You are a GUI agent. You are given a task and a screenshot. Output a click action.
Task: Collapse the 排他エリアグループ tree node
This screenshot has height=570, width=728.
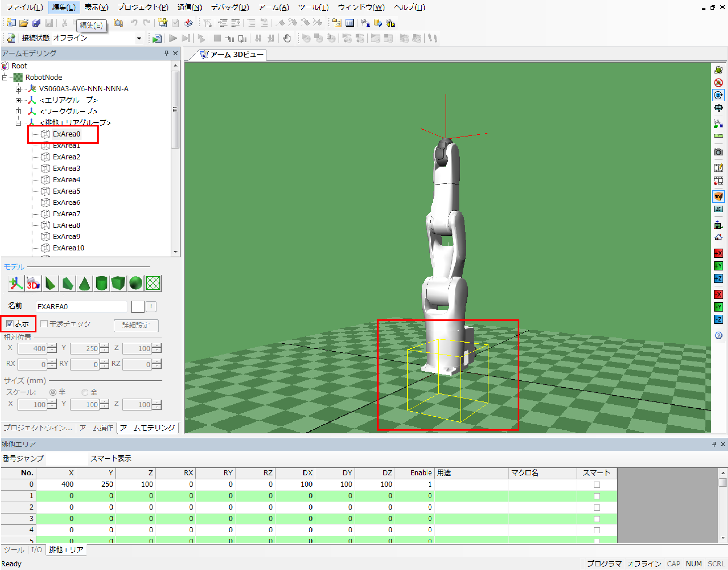19,123
